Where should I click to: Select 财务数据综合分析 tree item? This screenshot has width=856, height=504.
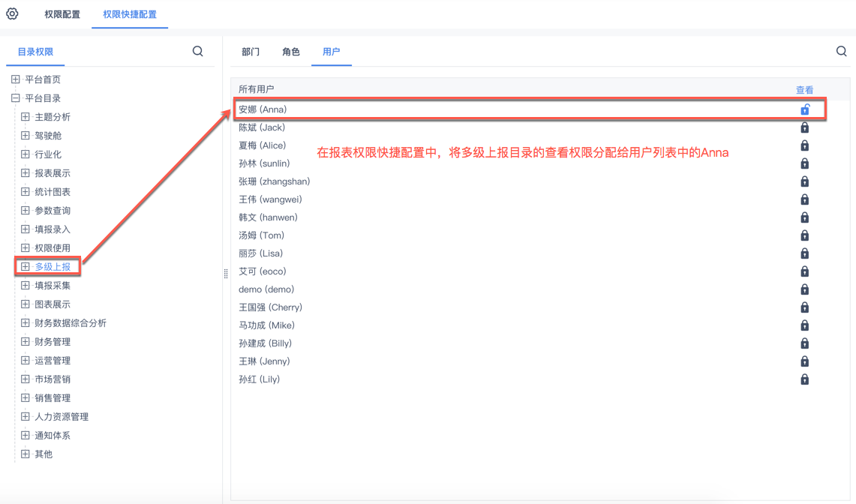(x=71, y=322)
